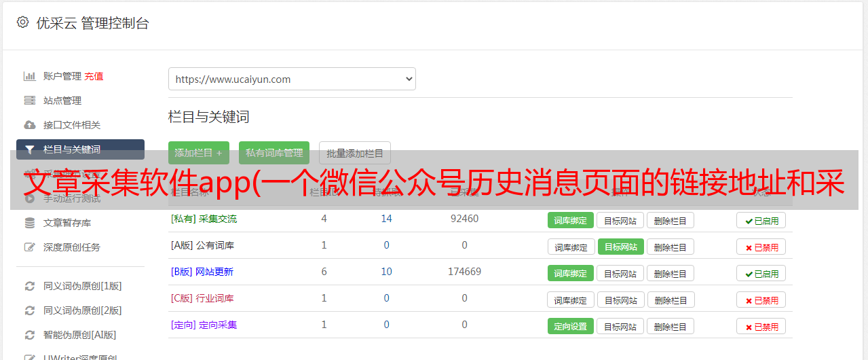Go to 接口文件相关 in sidebar
Screen dimensions: 868x360
(x=72, y=125)
